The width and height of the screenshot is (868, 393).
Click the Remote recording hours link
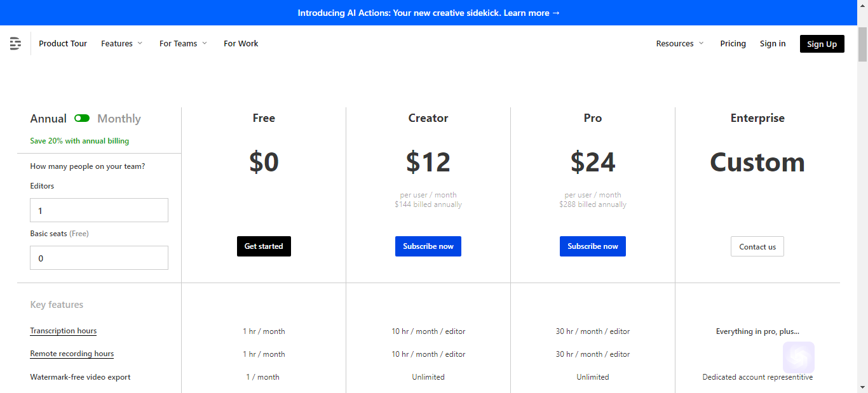coord(72,354)
